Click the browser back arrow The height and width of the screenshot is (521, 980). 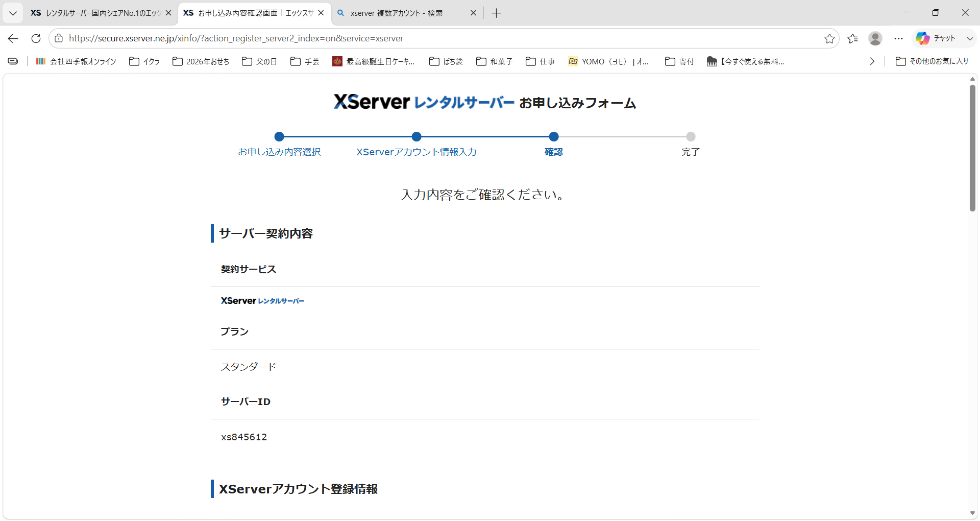13,38
